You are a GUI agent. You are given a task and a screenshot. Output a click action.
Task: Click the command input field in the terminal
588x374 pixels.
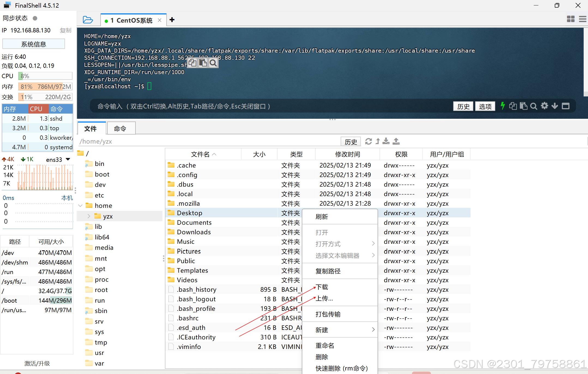click(245, 106)
